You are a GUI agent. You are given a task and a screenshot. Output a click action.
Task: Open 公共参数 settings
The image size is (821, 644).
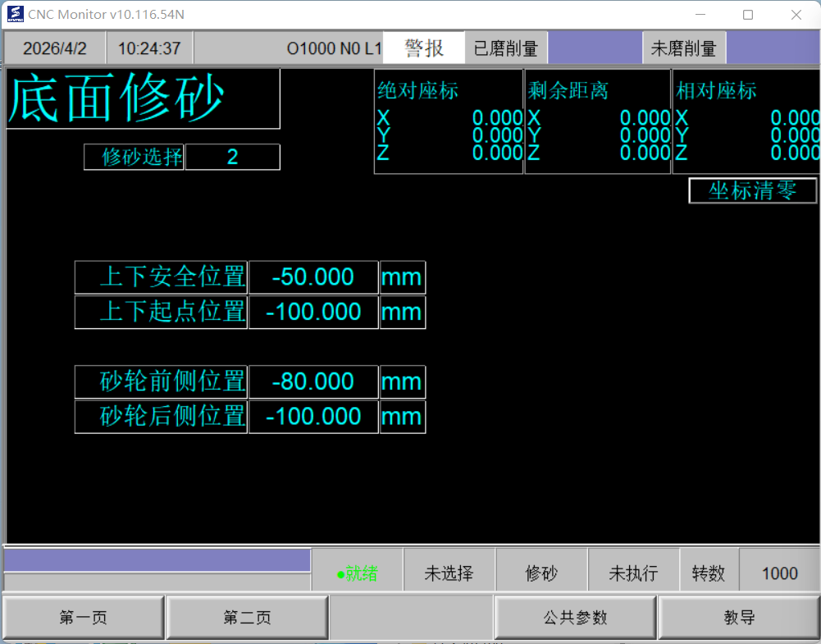coord(575,618)
